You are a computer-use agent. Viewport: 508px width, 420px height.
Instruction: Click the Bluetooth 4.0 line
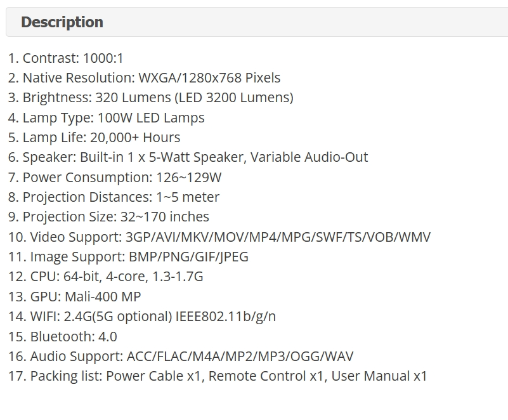click(63, 337)
